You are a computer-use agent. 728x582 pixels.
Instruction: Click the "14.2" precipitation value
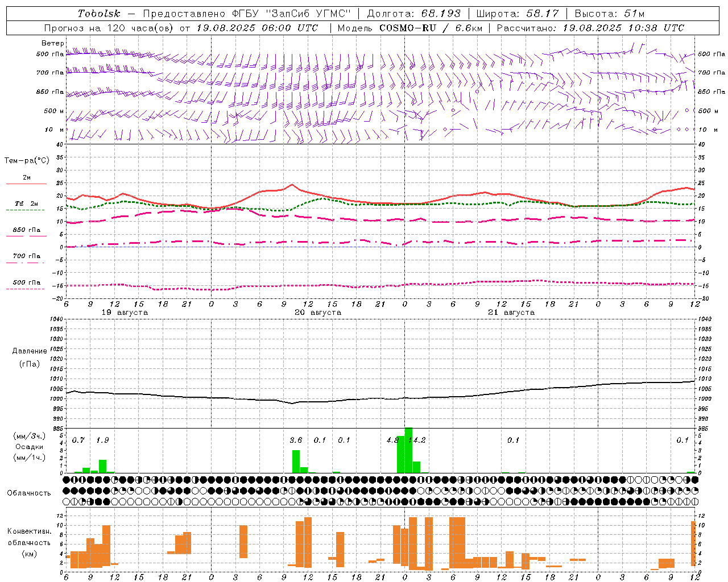point(417,440)
